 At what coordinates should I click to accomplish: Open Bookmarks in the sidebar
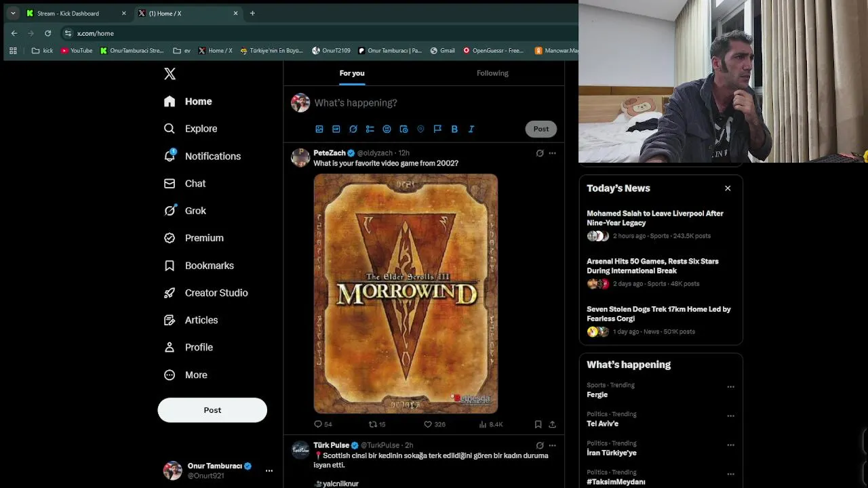click(199, 266)
